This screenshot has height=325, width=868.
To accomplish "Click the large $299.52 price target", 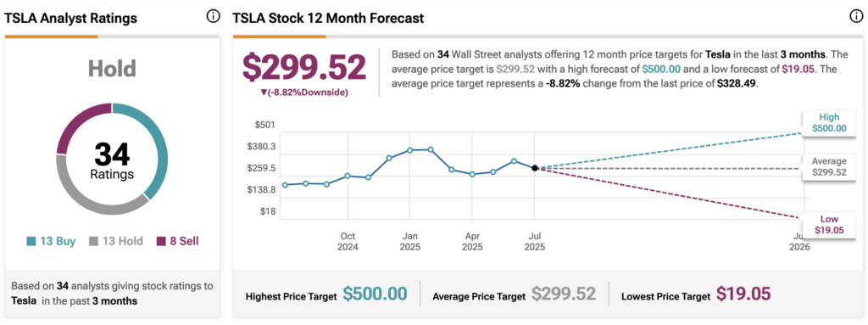I will coord(304,67).
